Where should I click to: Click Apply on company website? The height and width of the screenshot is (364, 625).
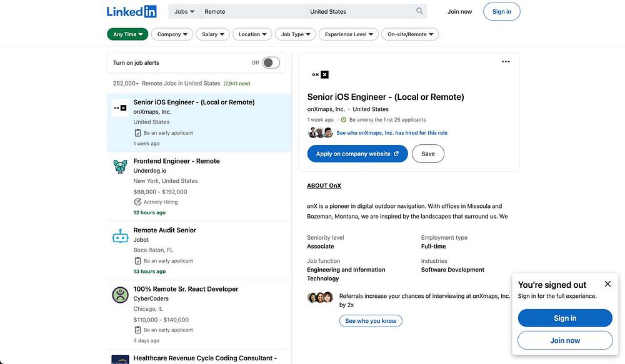(357, 154)
